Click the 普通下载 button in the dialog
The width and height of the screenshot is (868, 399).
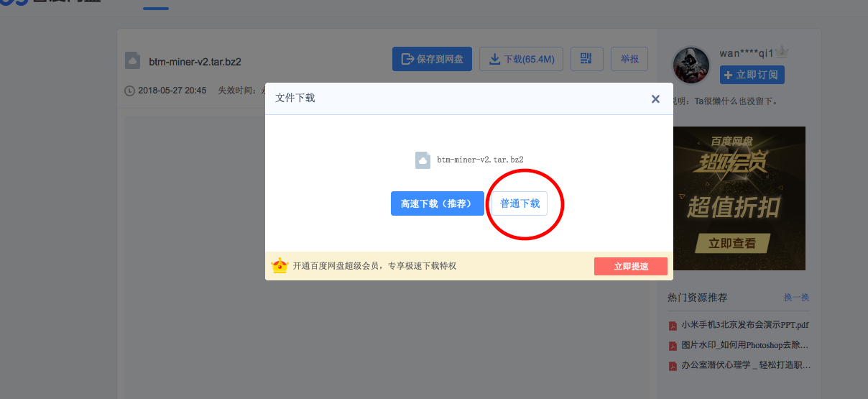520,203
